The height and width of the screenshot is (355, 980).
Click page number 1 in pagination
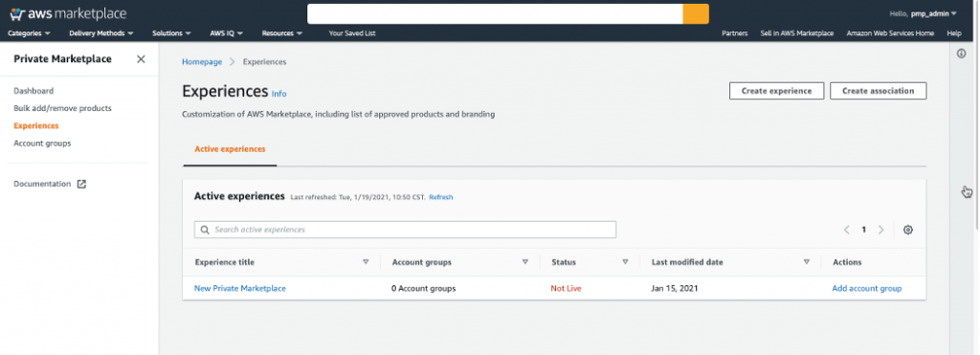pyautogui.click(x=864, y=230)
